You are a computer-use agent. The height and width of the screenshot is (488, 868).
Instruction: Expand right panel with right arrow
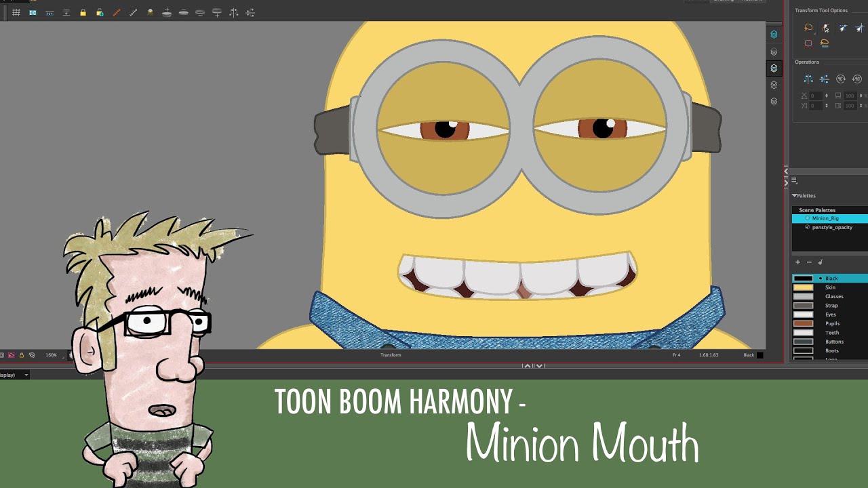tap(787, 182)
